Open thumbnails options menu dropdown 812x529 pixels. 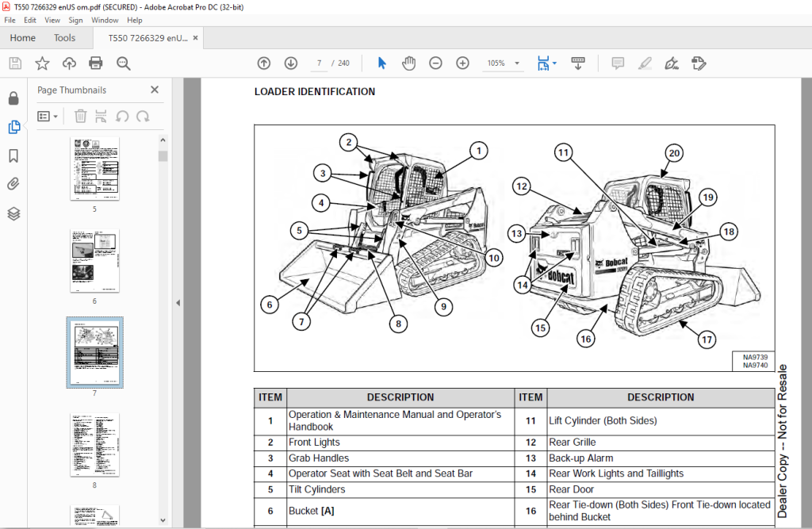[47, 117]
